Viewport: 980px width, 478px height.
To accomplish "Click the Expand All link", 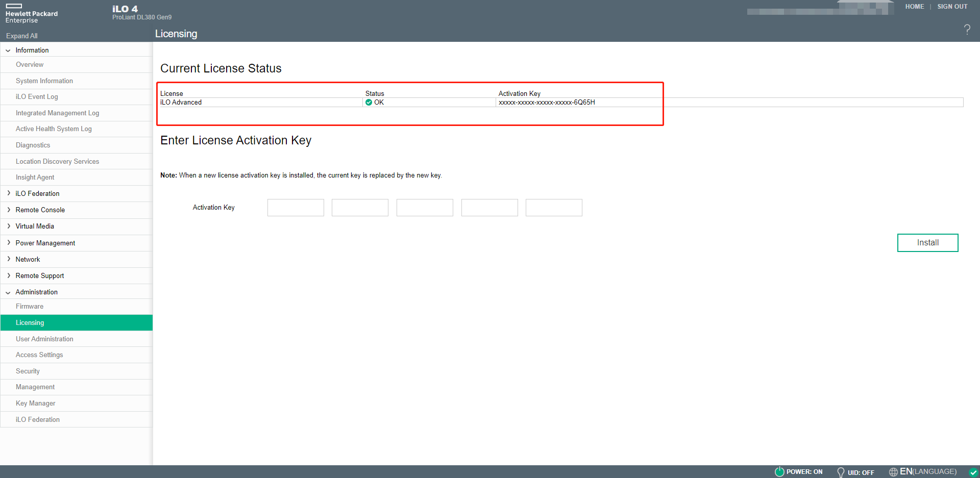I will click(x=21, y=36).
